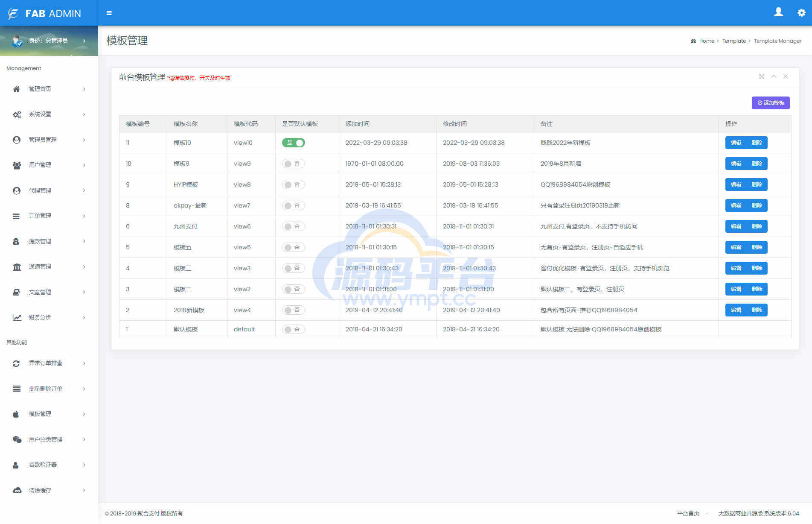Image resolution: width=812 pixels, height=524 pixels.
Task: Click the chart icon beside 财务分析
Action: pyautogui.click(x=17, y=317)
